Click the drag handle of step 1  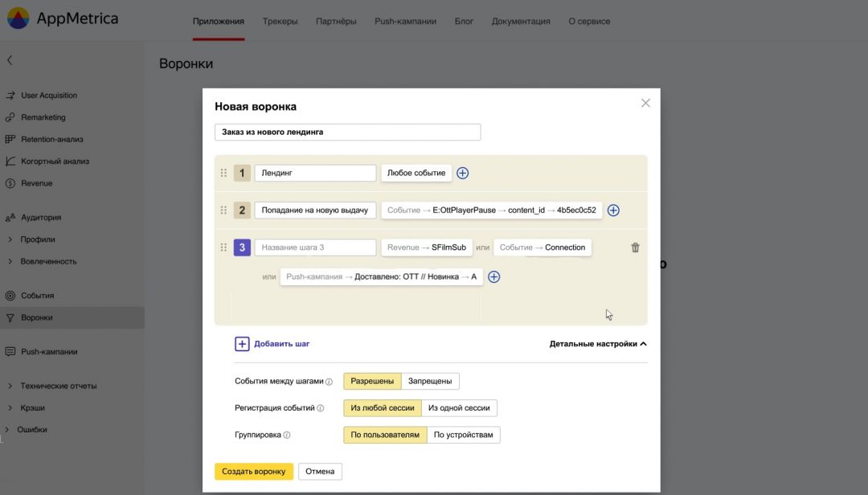click(223, 172)
